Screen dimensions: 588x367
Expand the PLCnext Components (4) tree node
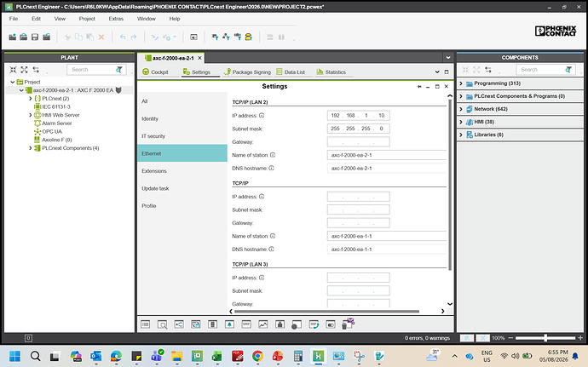click(31, 148)
